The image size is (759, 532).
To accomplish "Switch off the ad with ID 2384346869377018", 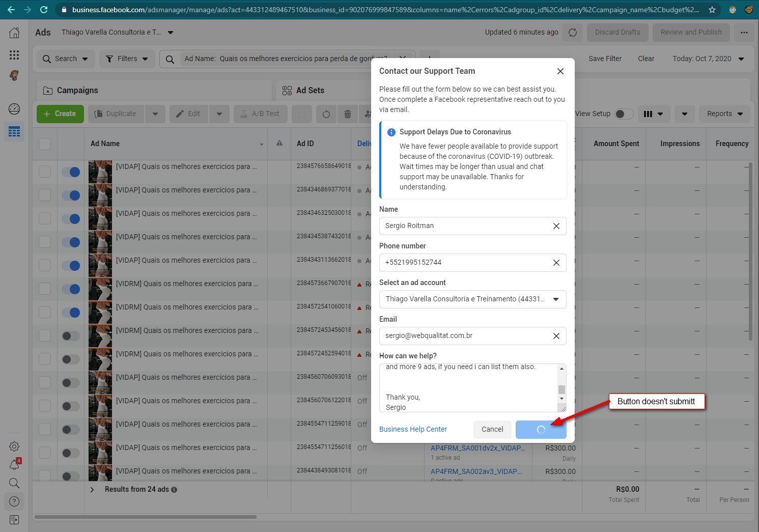I will coord(71,195).
